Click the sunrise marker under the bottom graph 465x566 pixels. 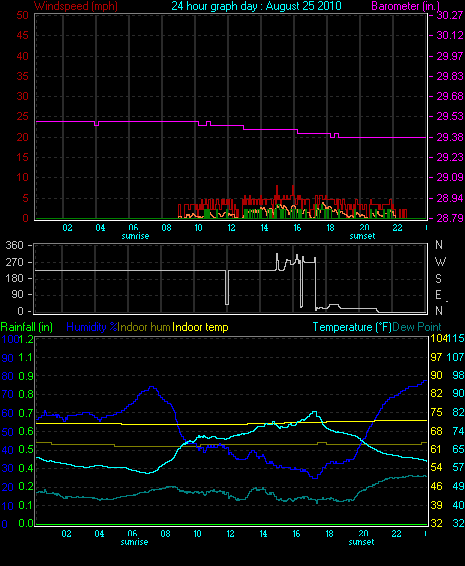(134, 542)
